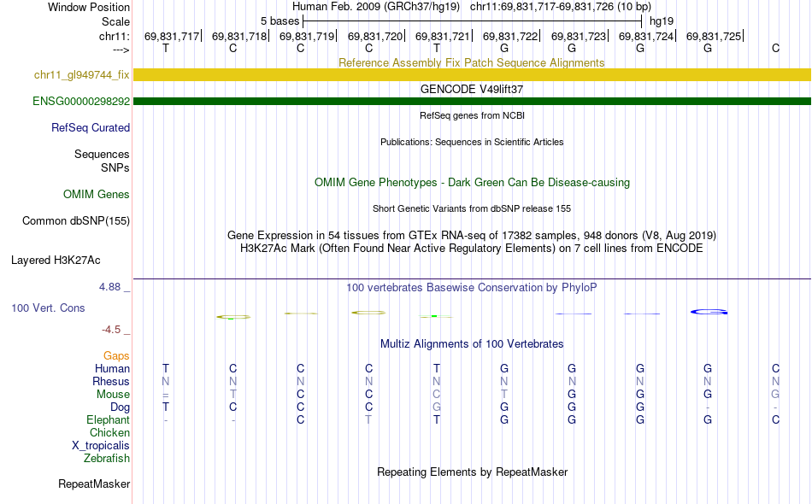Click coordinate label 69,831,722
This screenshot has height=504, width=812.
coord(510,36)
